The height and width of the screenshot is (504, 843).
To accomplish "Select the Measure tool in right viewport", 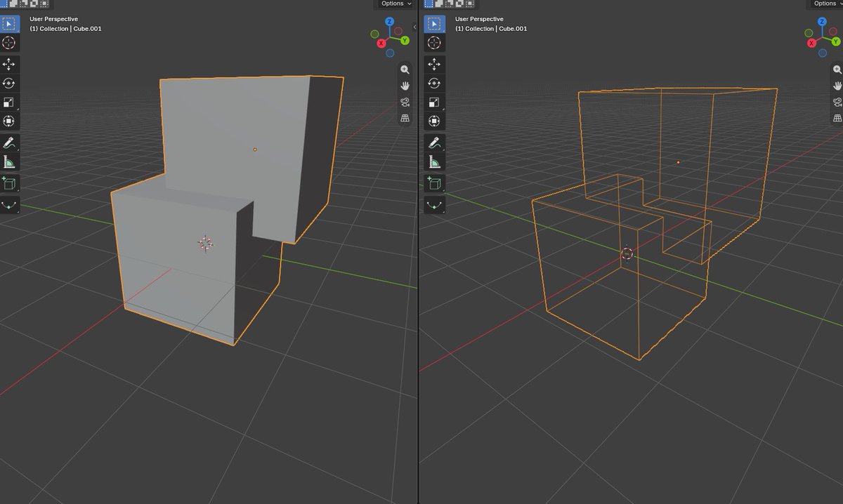I will pyautogui.click(x=435, y=162).
